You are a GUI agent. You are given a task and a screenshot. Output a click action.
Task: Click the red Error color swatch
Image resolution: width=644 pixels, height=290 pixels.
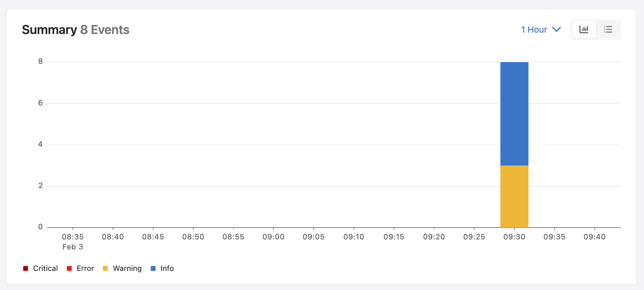pos(69,268)
